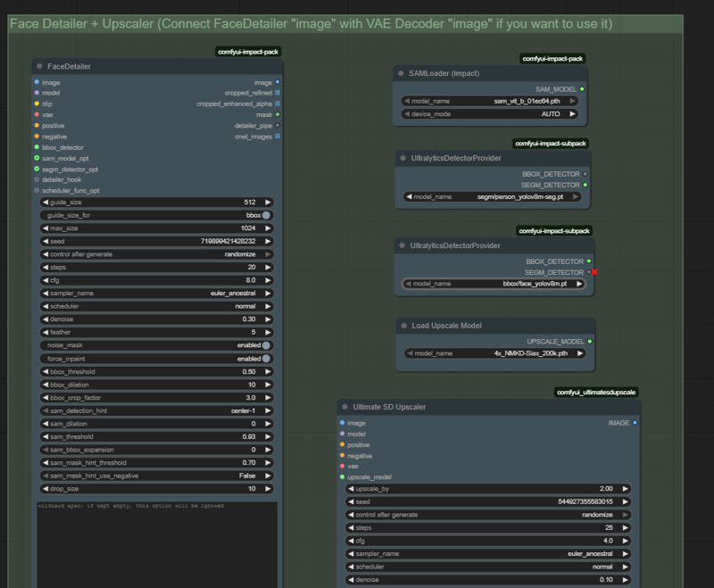The height and width of the screenshot is (588, 714).
Task: Increase upscale_by with its right arrow
Action: point(627,489)
